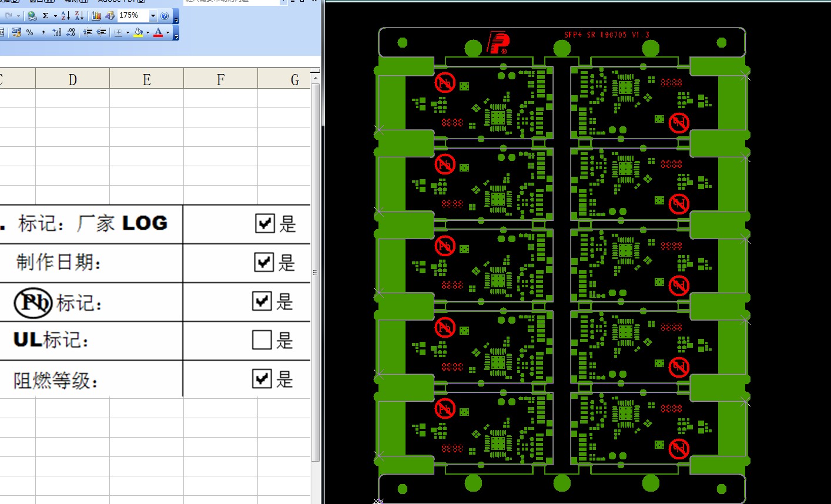Viewport: 831px width, 504px height.
Task: Apply cell borders with the Borders icon
Action: [x=118, y=32]
